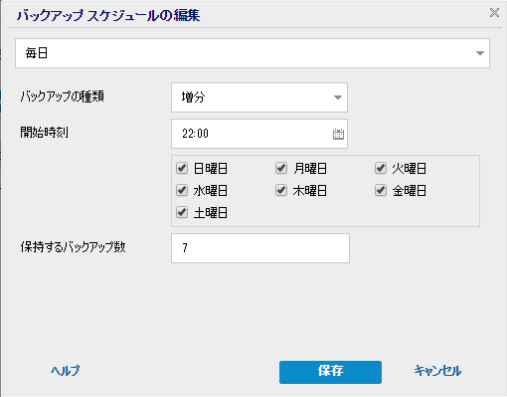
Task: Focus the 保持するバックアップ数 field
Action: tap(260, 248)
